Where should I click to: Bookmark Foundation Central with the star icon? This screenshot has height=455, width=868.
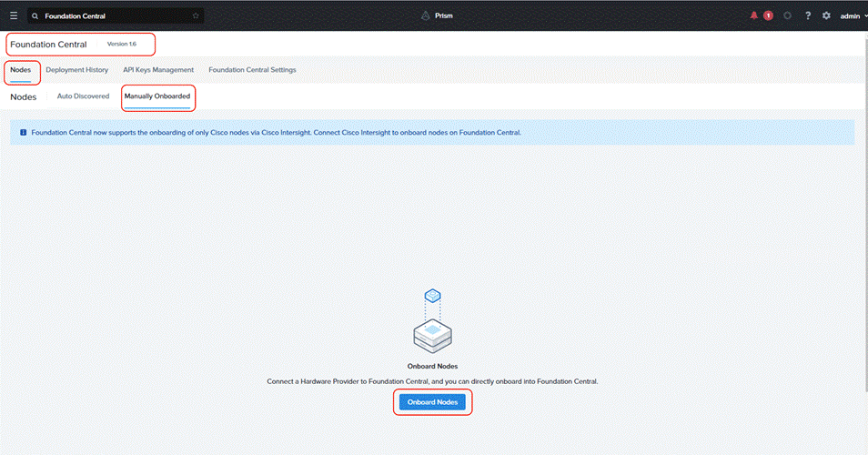[196, 16]
